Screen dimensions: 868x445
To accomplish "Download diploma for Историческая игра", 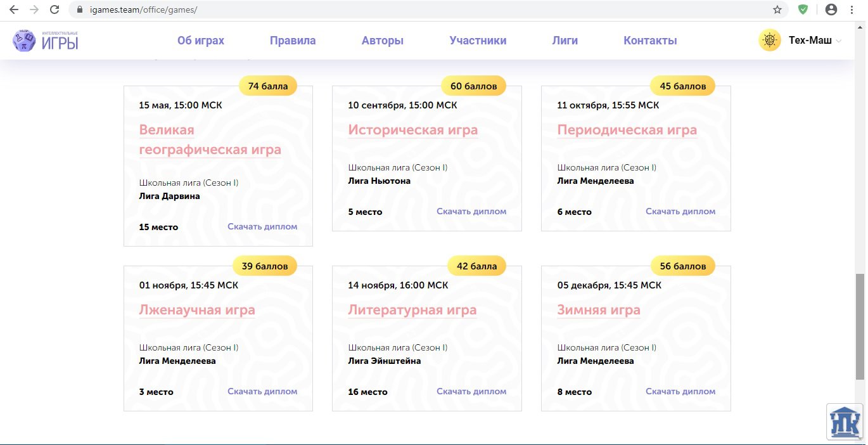I will [471, 212].
